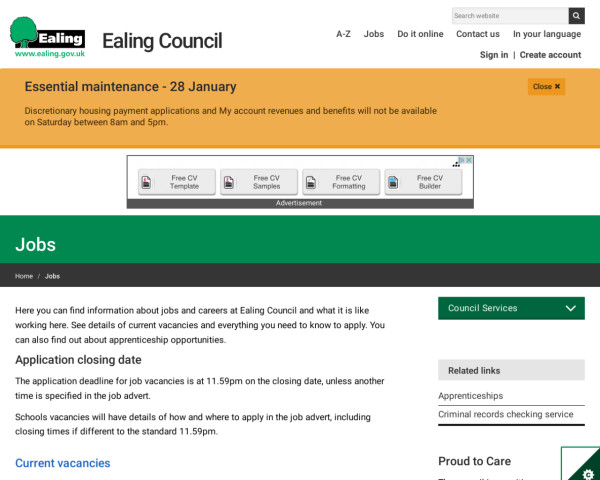Open the Do it online menu
The width and height of the screenshot is (600, 480).
tap(420, 34)
